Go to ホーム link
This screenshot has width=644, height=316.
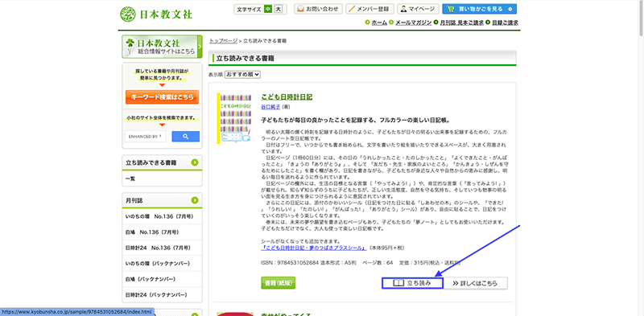tap(379, 23)
